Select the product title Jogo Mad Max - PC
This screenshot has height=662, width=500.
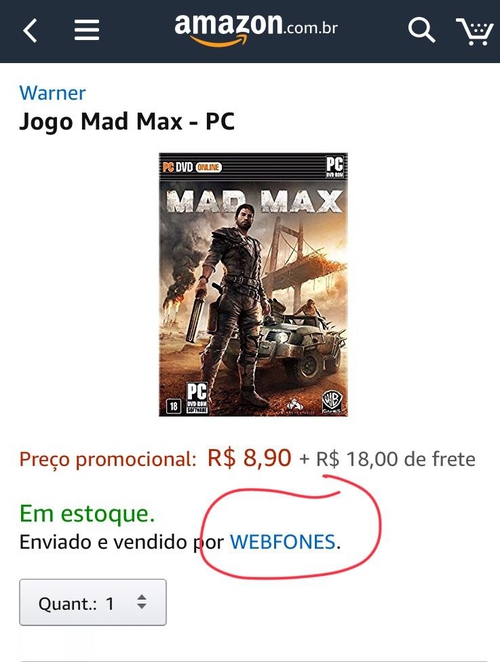tap(127, 122)
